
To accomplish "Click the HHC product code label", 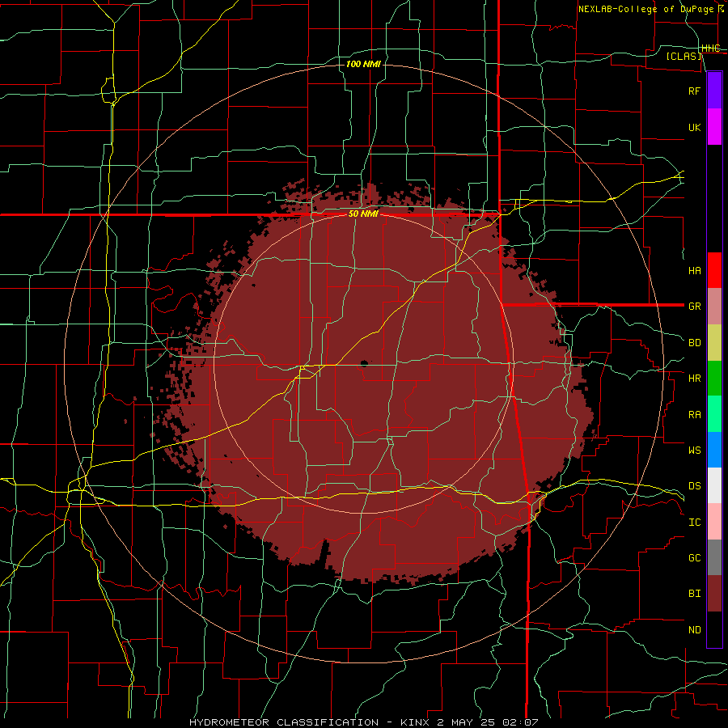I will (710, 49).
